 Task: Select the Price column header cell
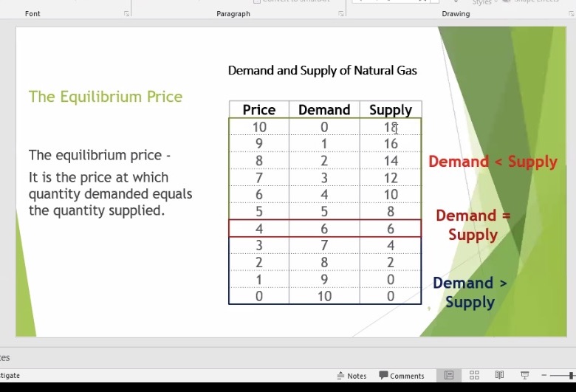pos(259,109)
